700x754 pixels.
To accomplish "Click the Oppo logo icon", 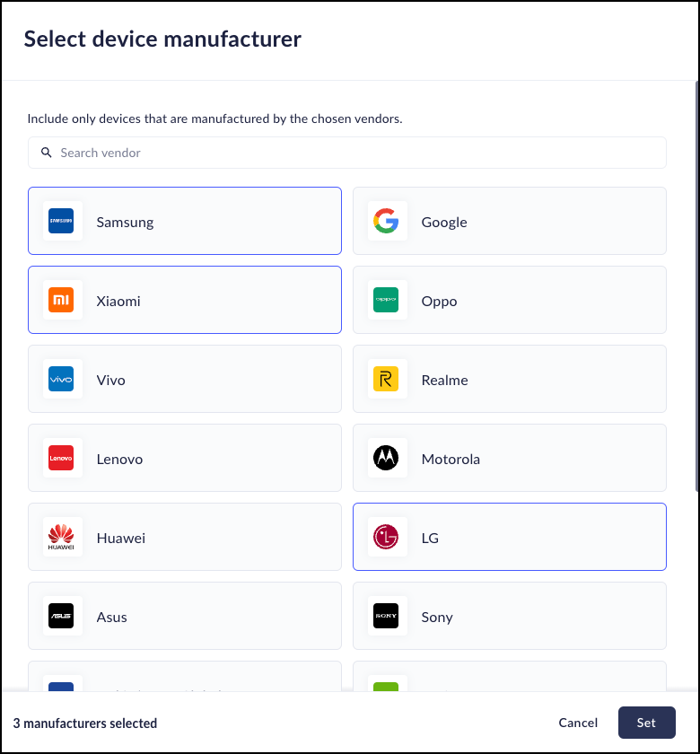I will click(386, 300).
